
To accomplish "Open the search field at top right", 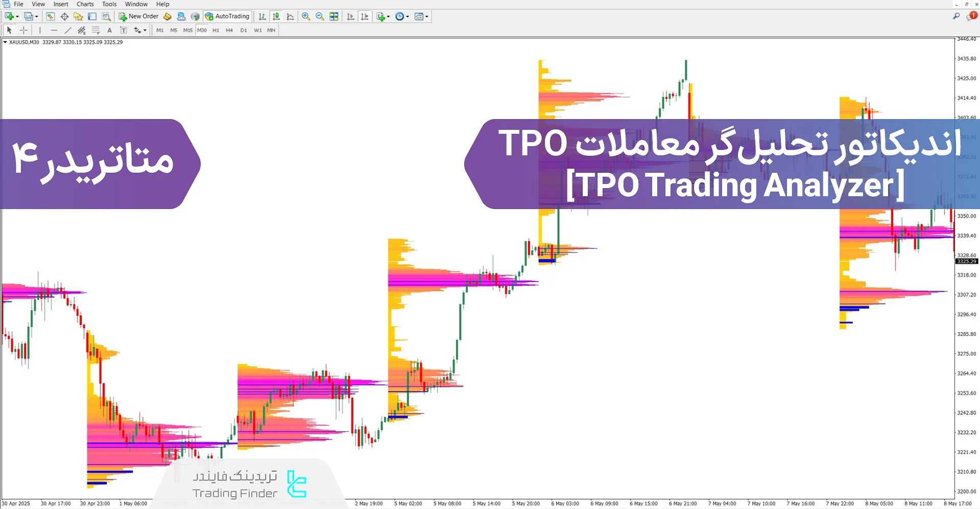I will click(956, 16).
